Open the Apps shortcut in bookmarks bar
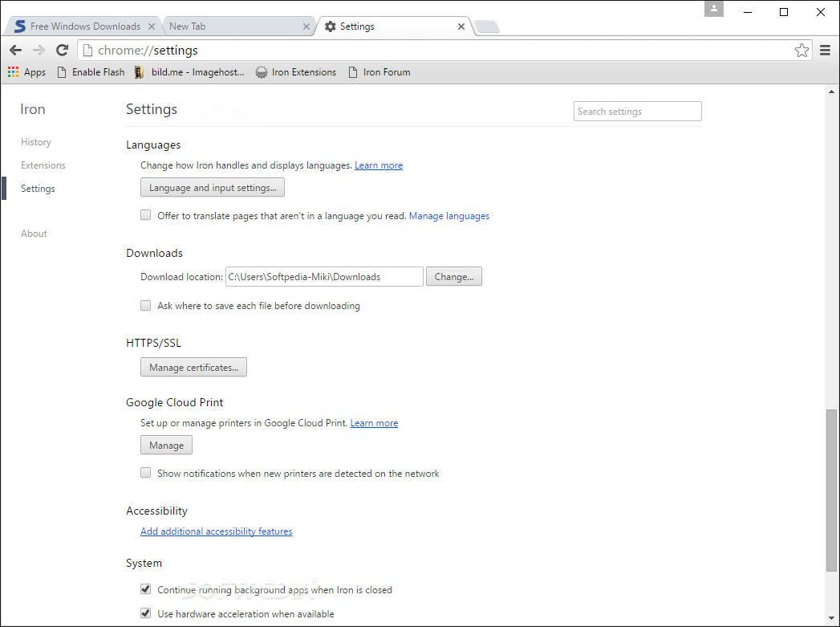This screenshot has width=840, height=627. (26, 72)
